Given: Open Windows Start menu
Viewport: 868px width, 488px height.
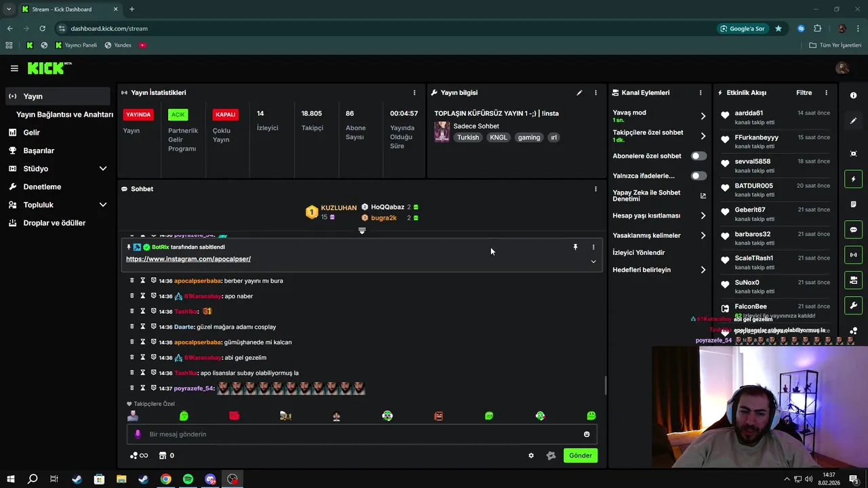Looking at the screenshot, I should (10, 479).
